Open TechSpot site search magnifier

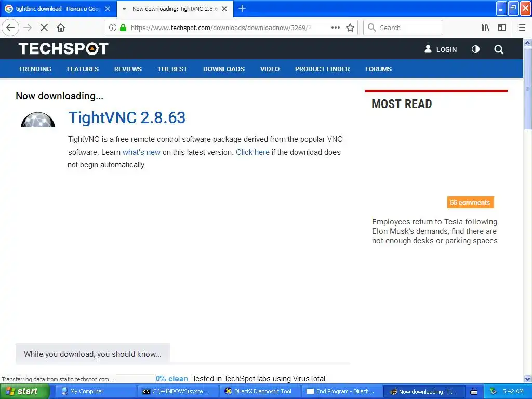coord(498,49)
